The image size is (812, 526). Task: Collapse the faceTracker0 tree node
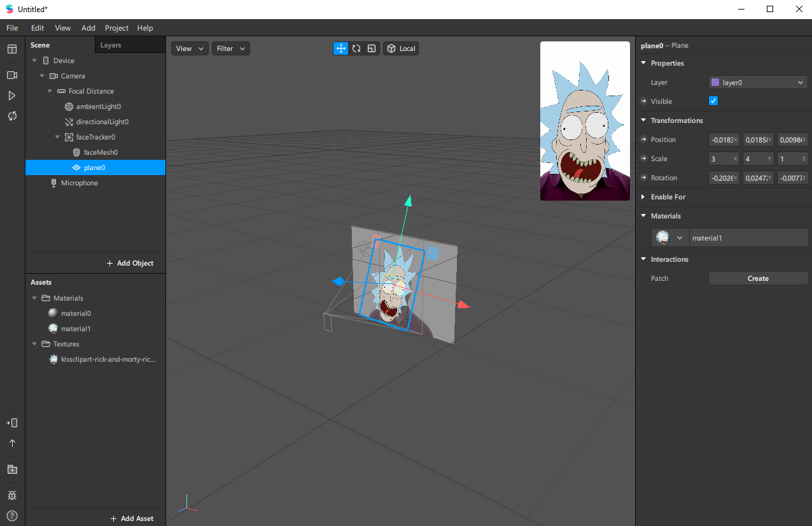click(57, 137)
